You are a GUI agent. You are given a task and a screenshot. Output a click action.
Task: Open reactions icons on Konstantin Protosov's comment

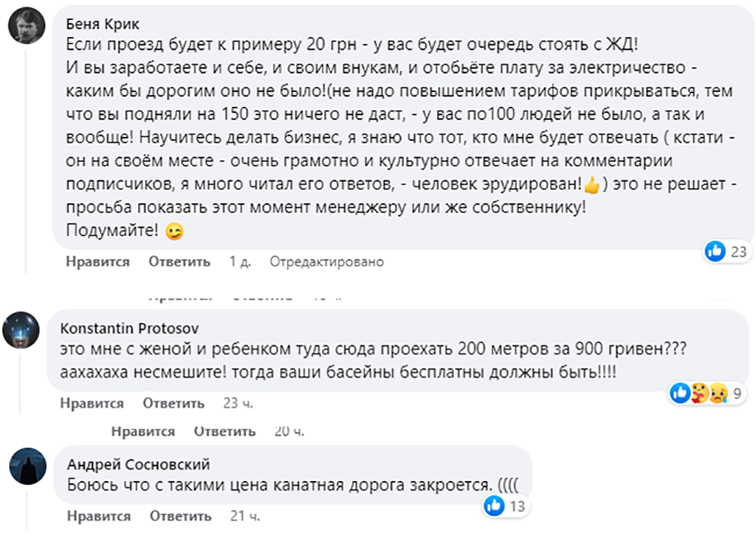tap(698, 393)
